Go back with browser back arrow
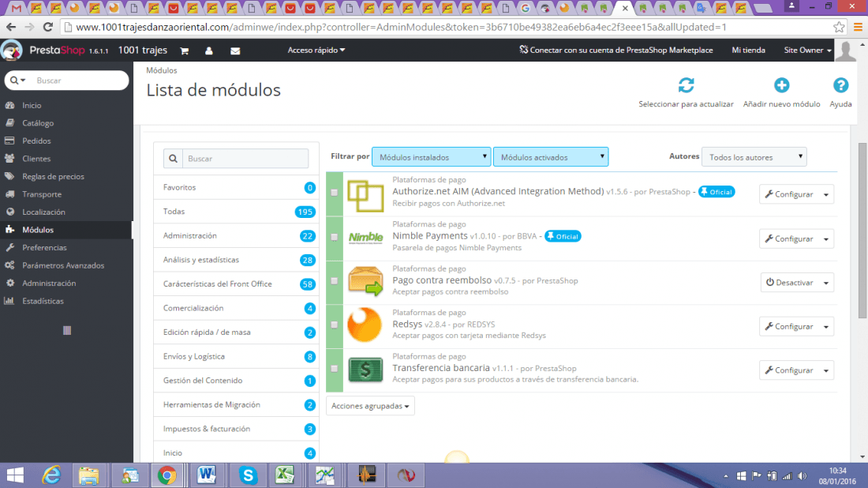 11,27
